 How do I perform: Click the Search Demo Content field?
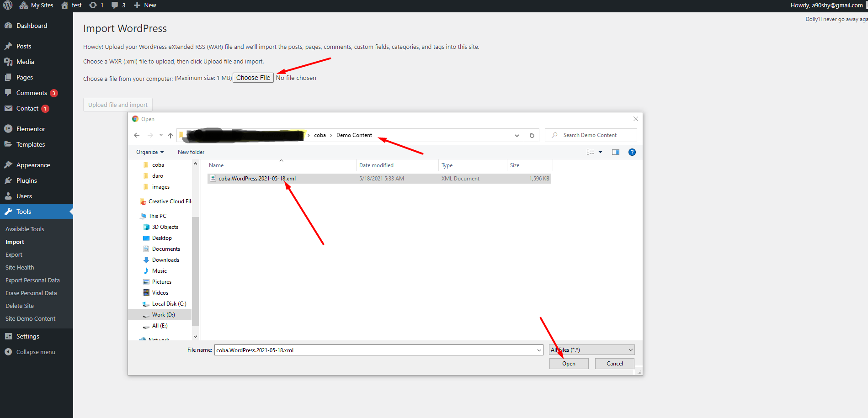point(594,135)
